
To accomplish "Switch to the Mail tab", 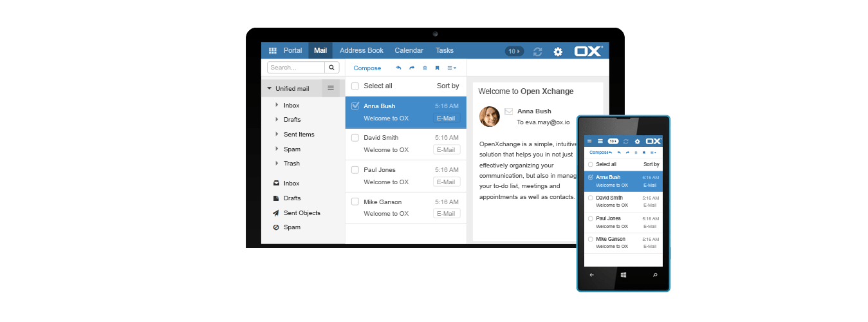I will 320,50.
